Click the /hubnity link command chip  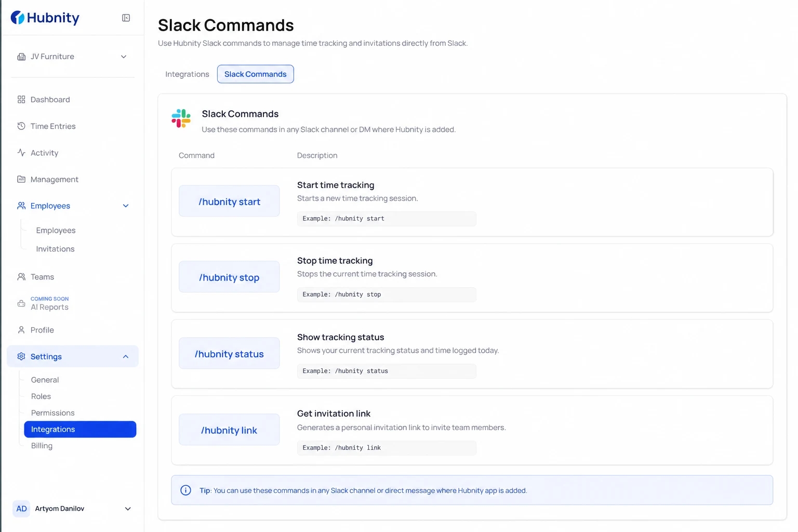229,430
